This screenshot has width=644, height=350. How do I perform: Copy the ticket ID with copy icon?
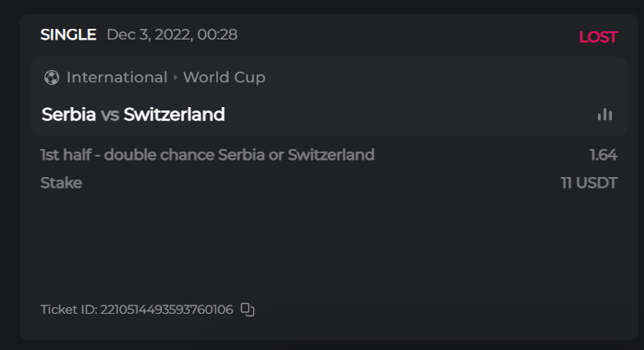click(x=248, y=310)
